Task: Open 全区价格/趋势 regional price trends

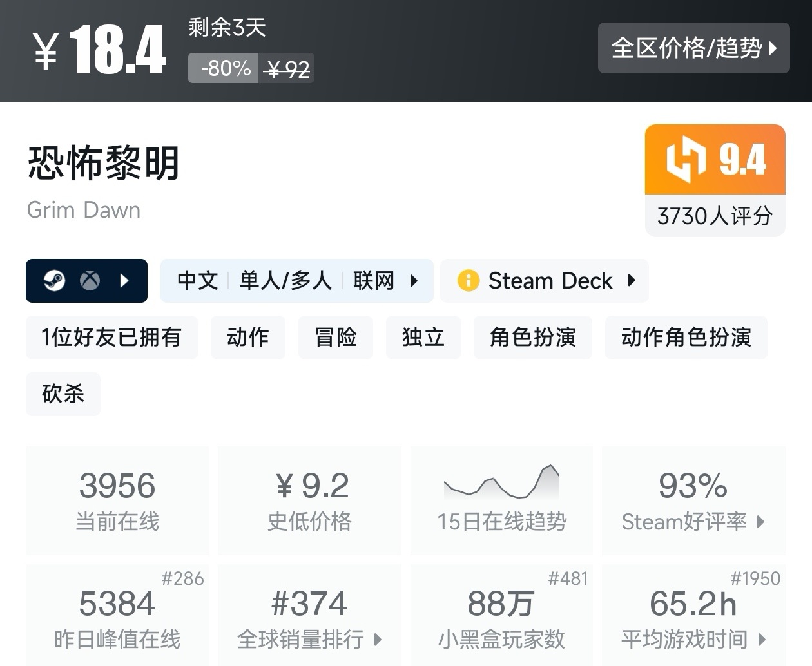Action: point(693,48)
